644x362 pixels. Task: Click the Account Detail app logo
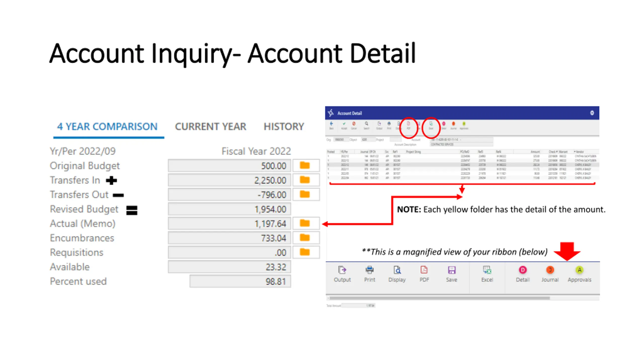tap(331, 113)
